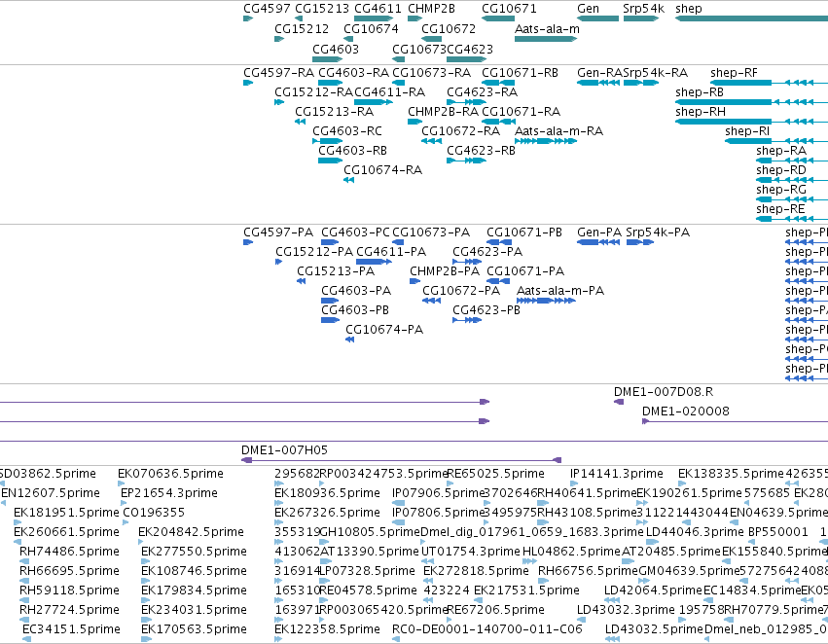Image resolution: width=828 pixels, height=644 pixels.
Task: Select transcript CG15212-RA
Action: 279,102
